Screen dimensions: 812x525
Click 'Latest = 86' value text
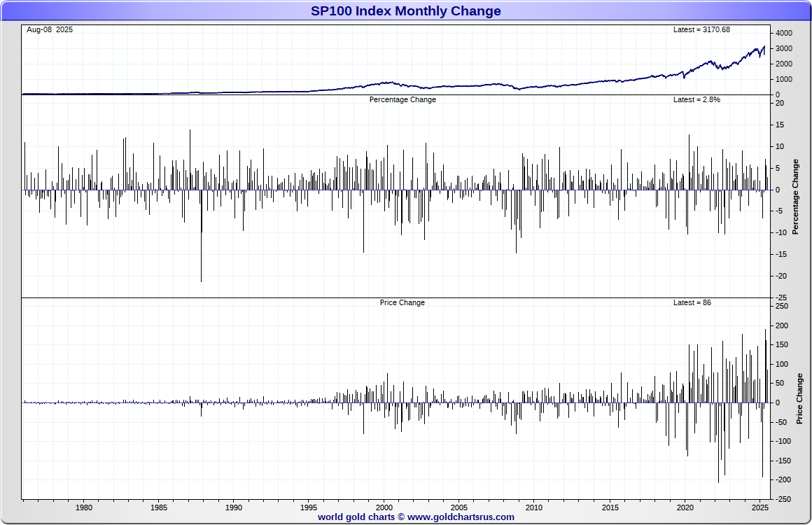pyautogui.click(x=692, y=302)
